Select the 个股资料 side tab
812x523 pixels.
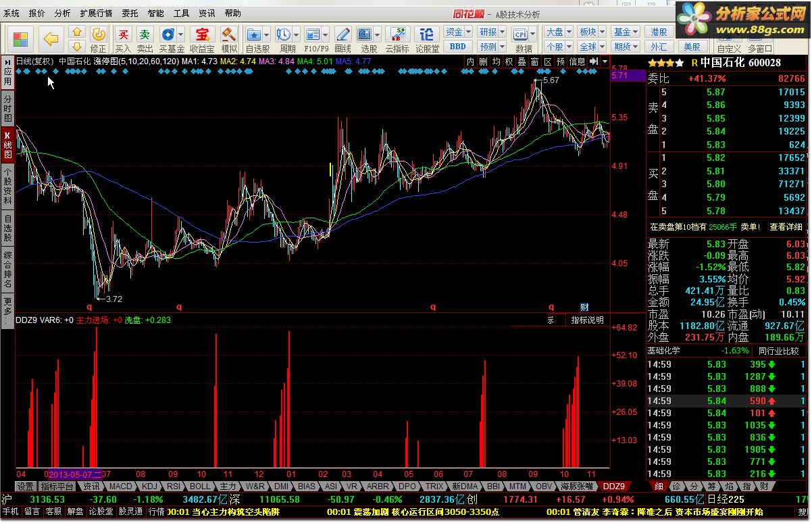click(7, 186)
